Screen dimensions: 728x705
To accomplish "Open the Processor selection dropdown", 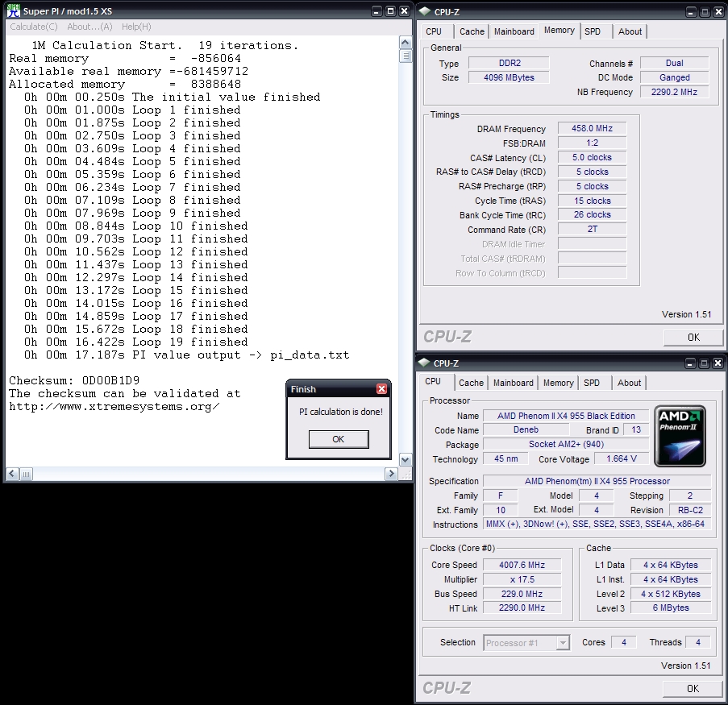I will tap(563, 642).
